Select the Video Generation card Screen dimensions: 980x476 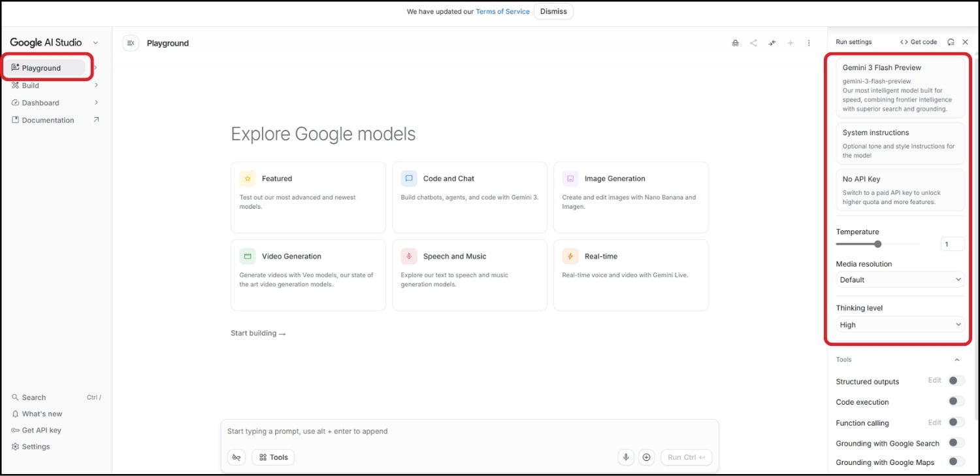click(x=308, y=275)
